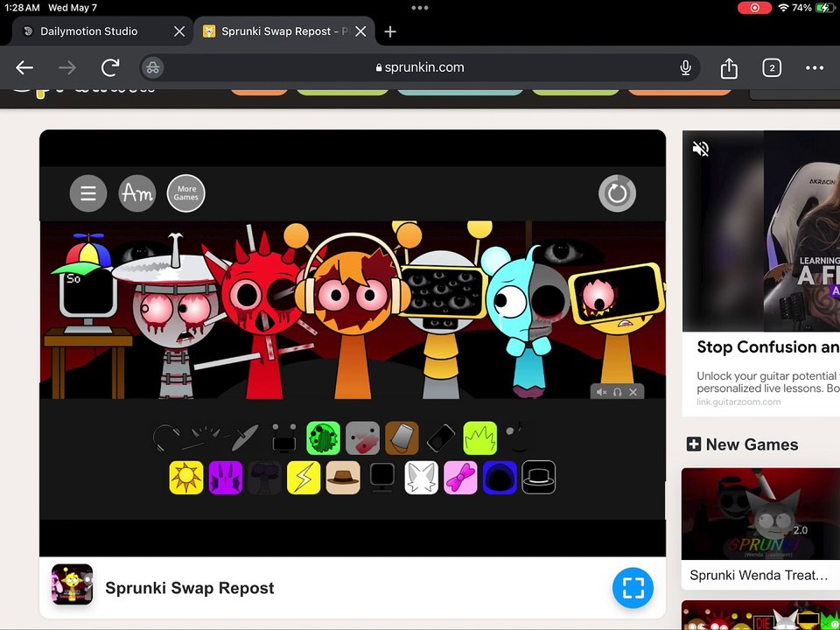Select the yellow lightning bolt icon
840x630 pixels.
304,478
